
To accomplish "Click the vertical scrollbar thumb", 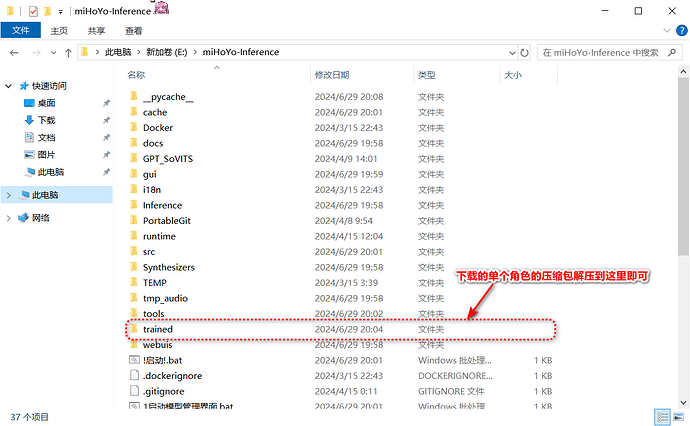I will 683,166.
